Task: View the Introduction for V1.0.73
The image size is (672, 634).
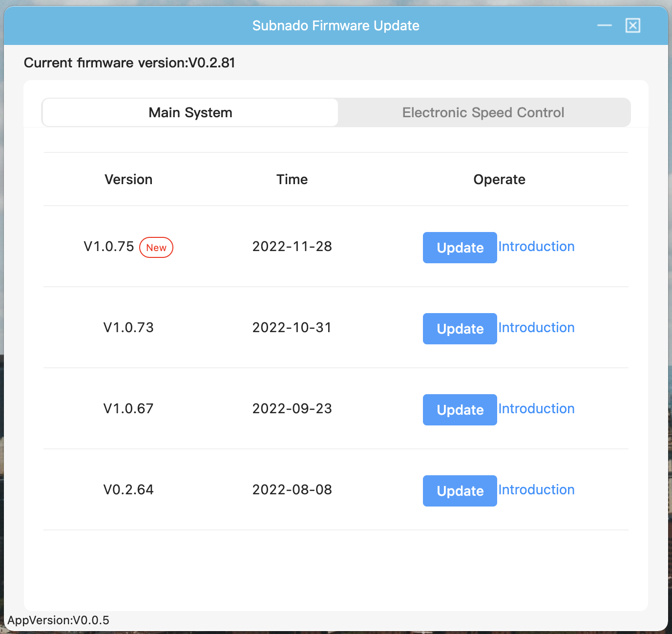Action: click(x=536, y=328)
